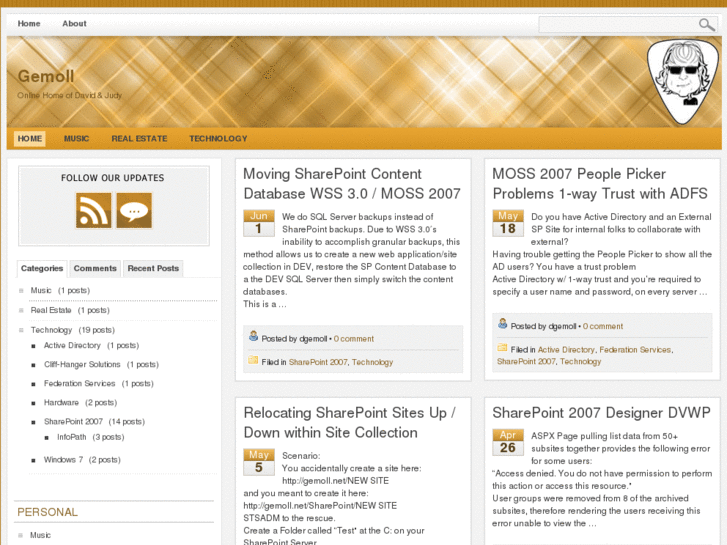Open the Federation Services subcategory in sidebar
This screenshot has height=545, width=727.
[79, 384]
